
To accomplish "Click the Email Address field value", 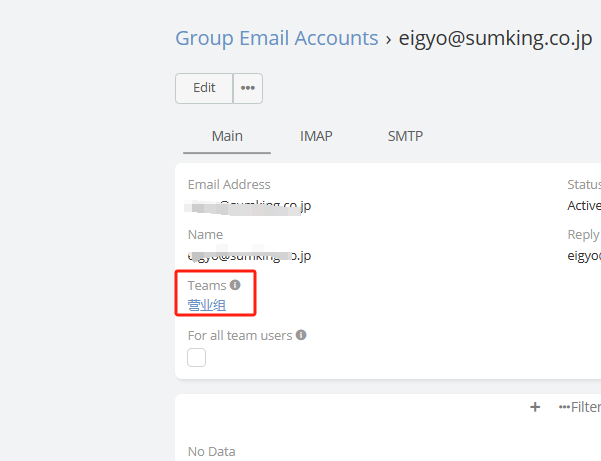I will (249, 205).
